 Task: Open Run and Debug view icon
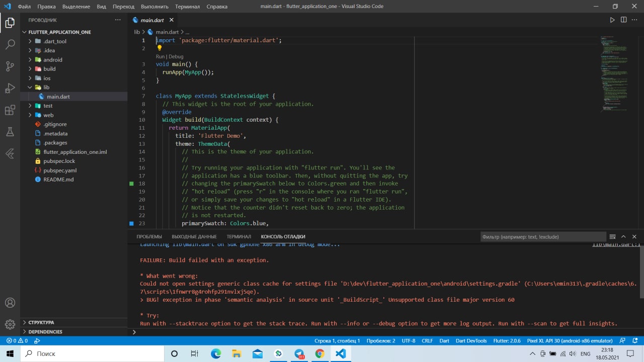(10, 88)
